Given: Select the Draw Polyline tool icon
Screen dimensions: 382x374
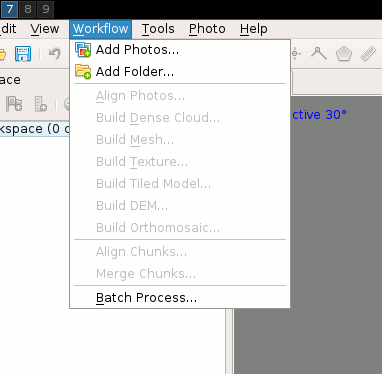Looking at the screenshot, I should [319, 53].
